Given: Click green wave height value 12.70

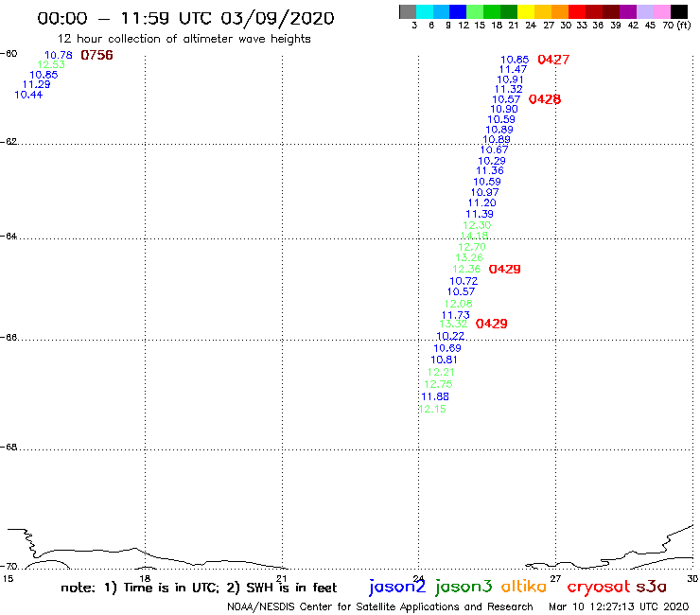Looking at the screenshot, I should [x=472, y=247].
